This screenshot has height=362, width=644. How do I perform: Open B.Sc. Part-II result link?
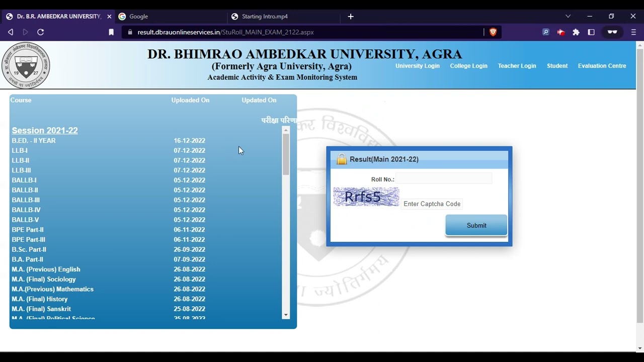[x=29, y=249]
